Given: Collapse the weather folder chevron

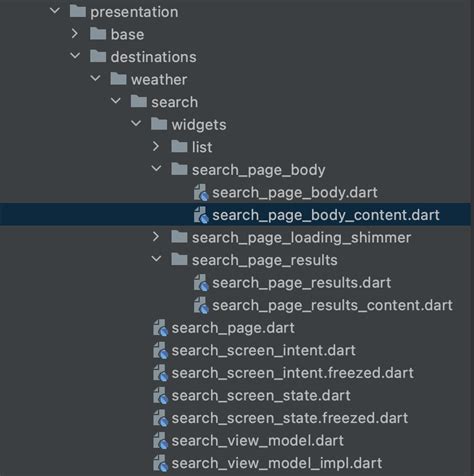Looking at the screenshot, I should tap(96, 79).
